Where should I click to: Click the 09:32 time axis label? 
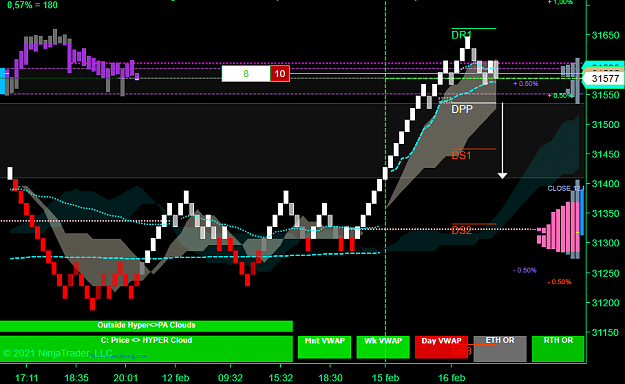click(230, 378)
